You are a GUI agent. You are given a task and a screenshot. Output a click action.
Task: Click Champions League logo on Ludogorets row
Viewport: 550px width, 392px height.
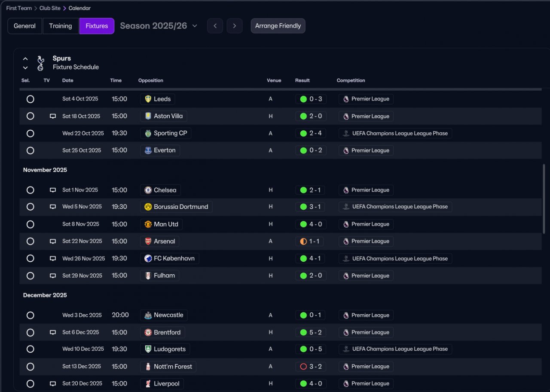click(x=346, y=349)
